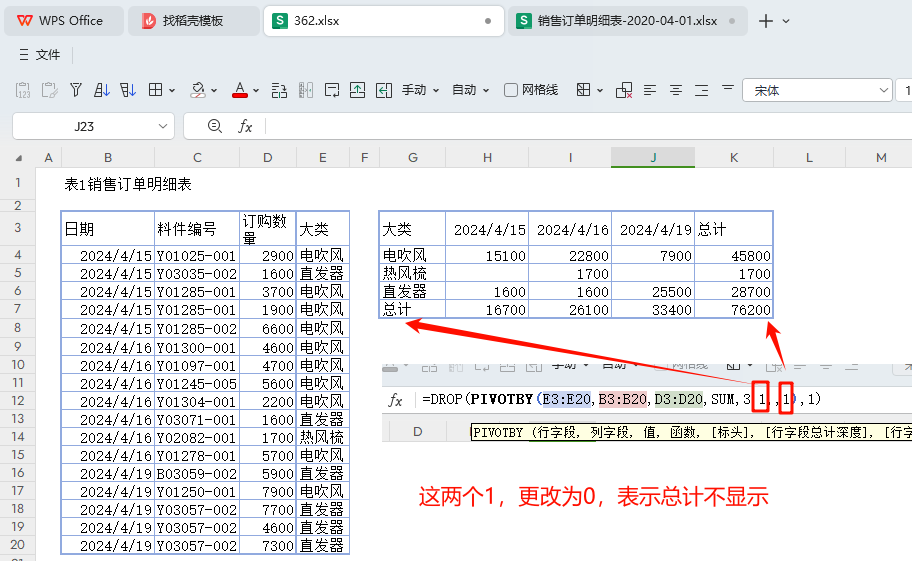Open insert function fx button

pos(245,126)
